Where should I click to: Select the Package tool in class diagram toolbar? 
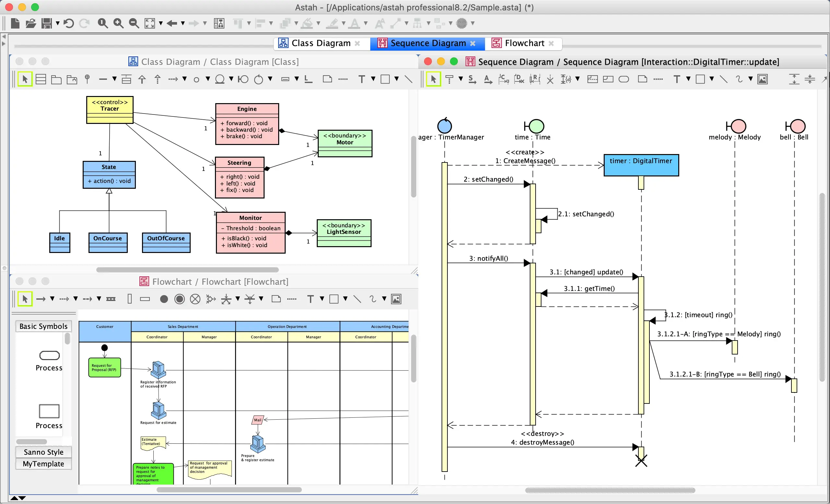pos(56,79)
